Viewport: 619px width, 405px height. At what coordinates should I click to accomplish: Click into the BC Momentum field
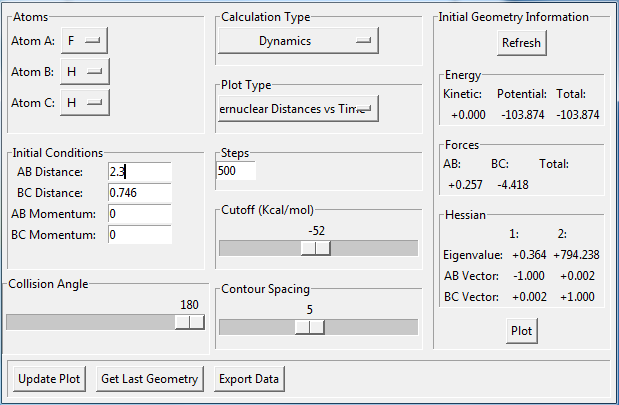tap(139, 235)
